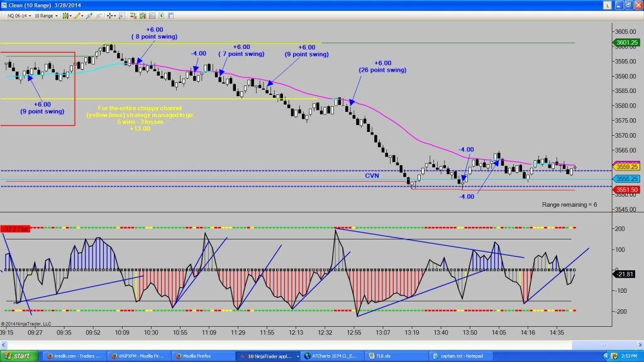Image resolution: width=644 pixels, height=362 pixels.
Task: Toggle the L link button in title bar
Action: click(606, 5)
